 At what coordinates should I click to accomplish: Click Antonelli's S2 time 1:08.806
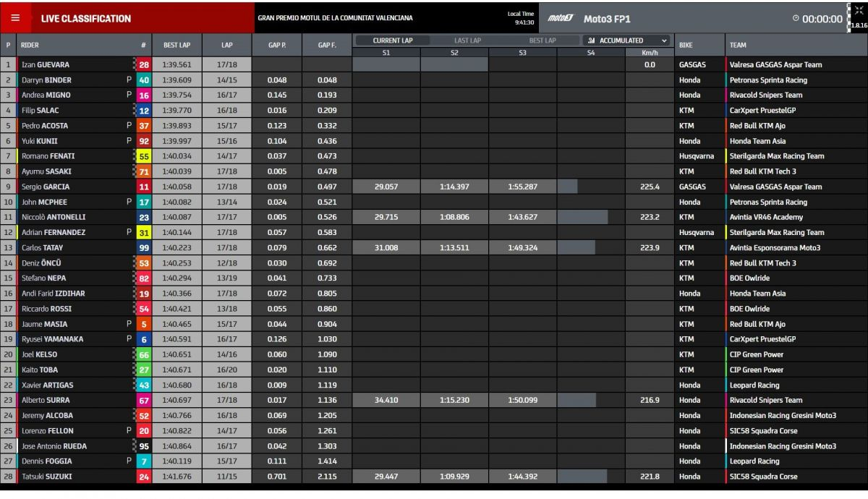point(454,217)
